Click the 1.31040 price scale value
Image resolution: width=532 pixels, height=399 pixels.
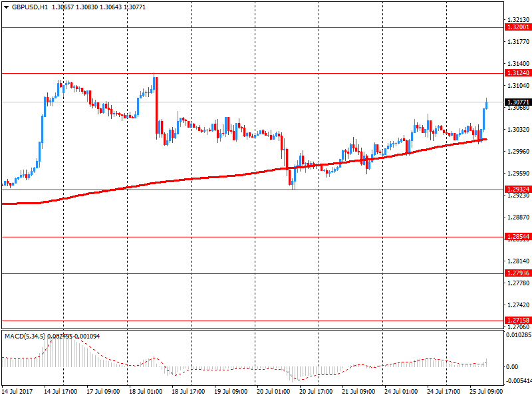[x=518, y=86]
